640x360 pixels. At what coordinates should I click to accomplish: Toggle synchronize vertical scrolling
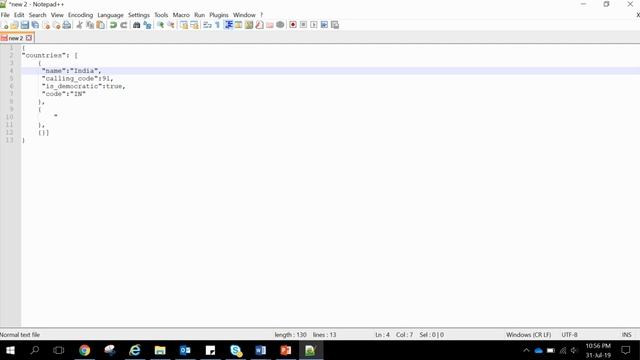coord(184,25)
